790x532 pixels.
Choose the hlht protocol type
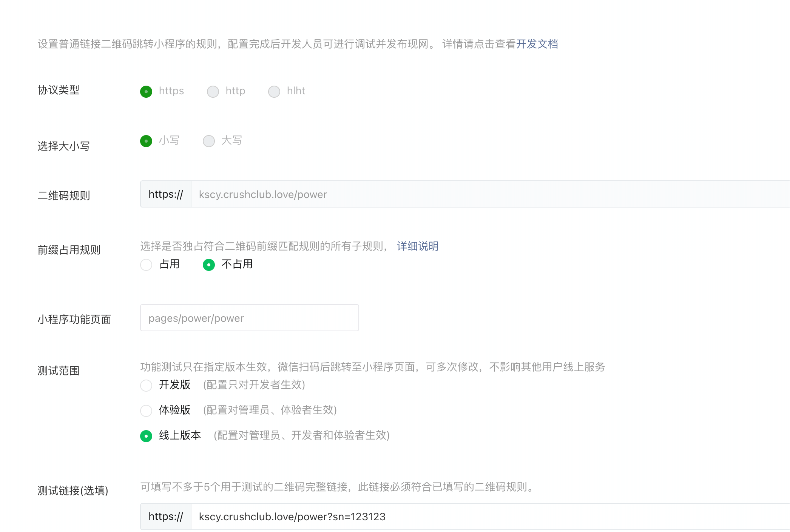coord(274,91)
